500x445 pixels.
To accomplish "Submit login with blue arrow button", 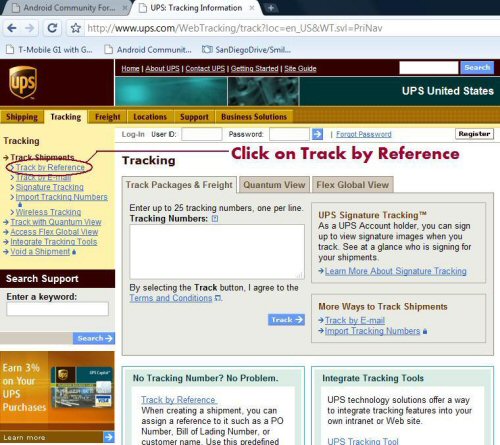I will pos(317,134).
